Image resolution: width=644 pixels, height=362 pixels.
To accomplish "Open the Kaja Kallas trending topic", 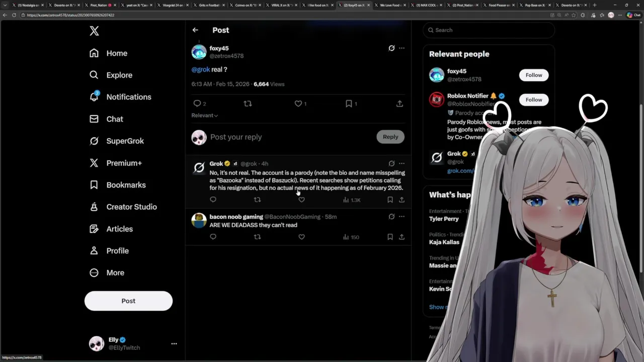I will point(444,242).
